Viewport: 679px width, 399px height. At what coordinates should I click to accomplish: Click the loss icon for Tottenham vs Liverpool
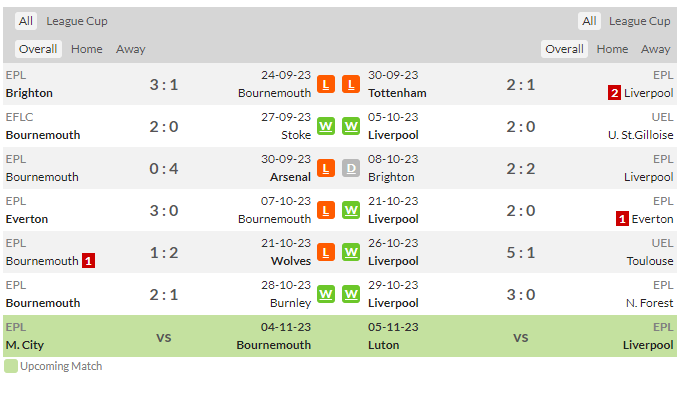351,84
